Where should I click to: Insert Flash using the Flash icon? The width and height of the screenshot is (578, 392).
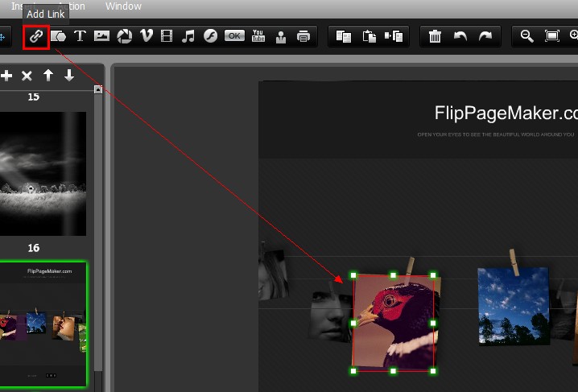(211, 36)
